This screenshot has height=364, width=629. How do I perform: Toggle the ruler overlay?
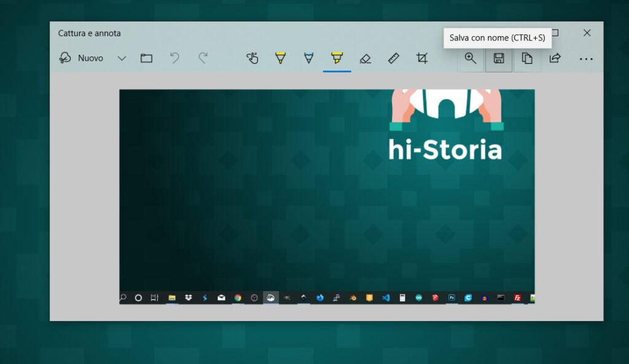point(393,58)
